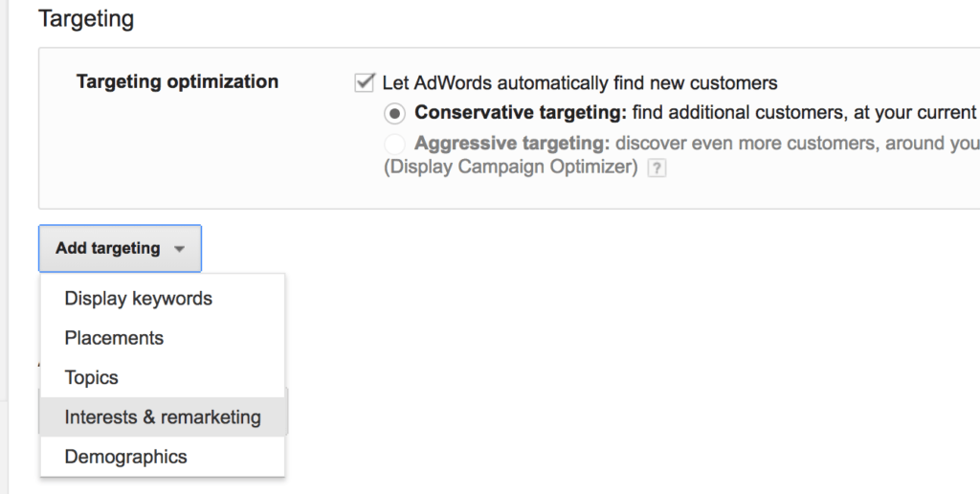The width and height of the screenshot is (980, 494).
Task: Select the Conservative targeting radio button
Action: pyautogui.click(x=394, y=113)
